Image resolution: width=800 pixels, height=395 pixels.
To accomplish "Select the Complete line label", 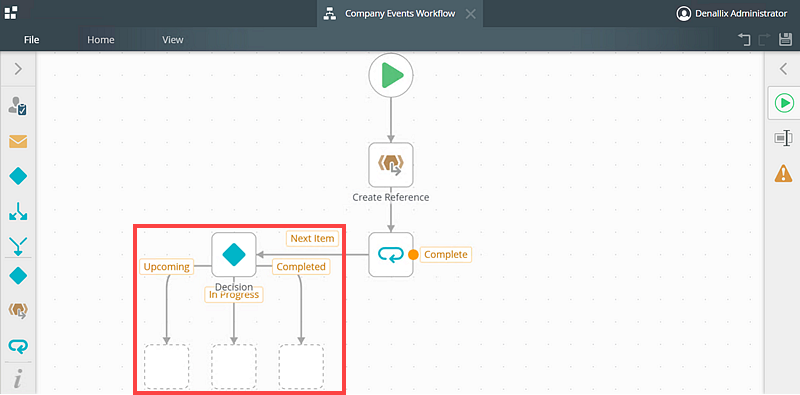I will pyautogui.click(x=446, y=254).
